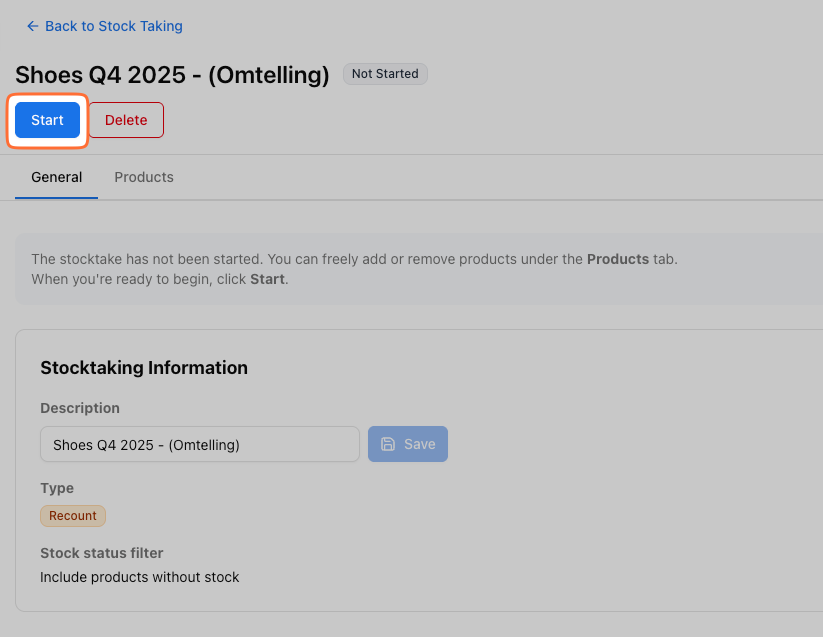Viewport: 823px width, 637px height.
Task: Select the Recount type badge
Action: click(x=73, y=516)
